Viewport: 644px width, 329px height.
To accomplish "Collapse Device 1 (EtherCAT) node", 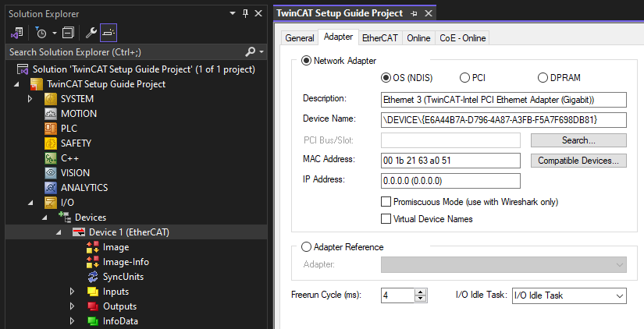I will (x=59, y=232).
